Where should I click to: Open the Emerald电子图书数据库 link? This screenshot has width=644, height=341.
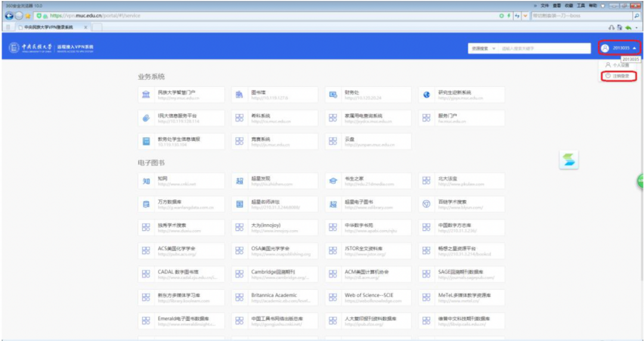point(181,321)
